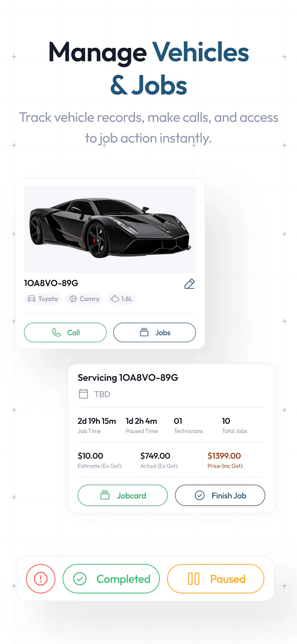The width and height of the screenshot is (297, 644).
Task: Click the Finish Job button
Action: (x=220, y=495)
